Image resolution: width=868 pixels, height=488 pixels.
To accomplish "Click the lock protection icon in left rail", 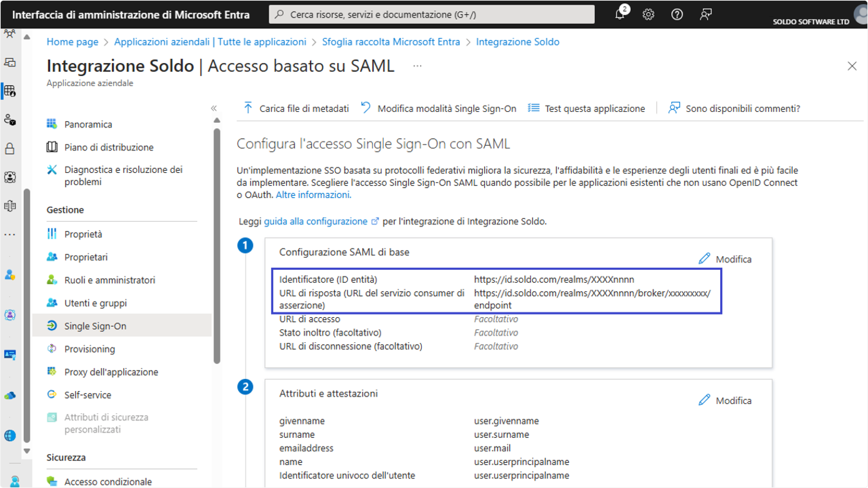I will point(10,148).
